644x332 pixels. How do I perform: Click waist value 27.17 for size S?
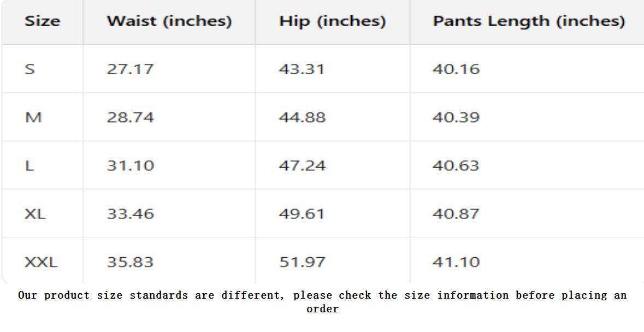point(130,69)
